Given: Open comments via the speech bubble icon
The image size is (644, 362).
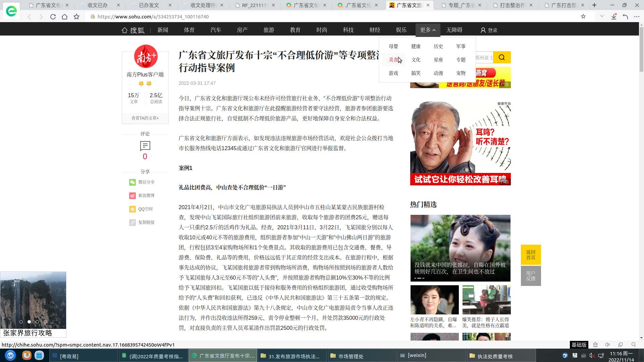Looking at the screenshot, I should click(x=145, y=146).
